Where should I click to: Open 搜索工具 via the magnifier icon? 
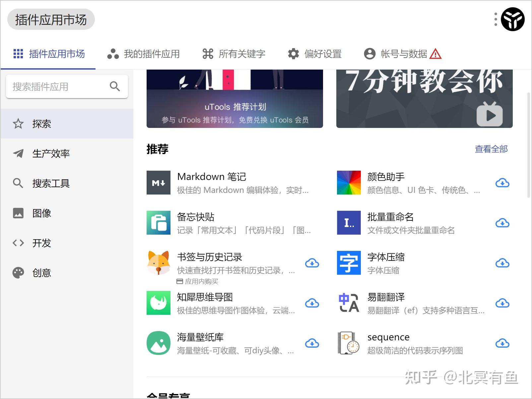[18, 183]
